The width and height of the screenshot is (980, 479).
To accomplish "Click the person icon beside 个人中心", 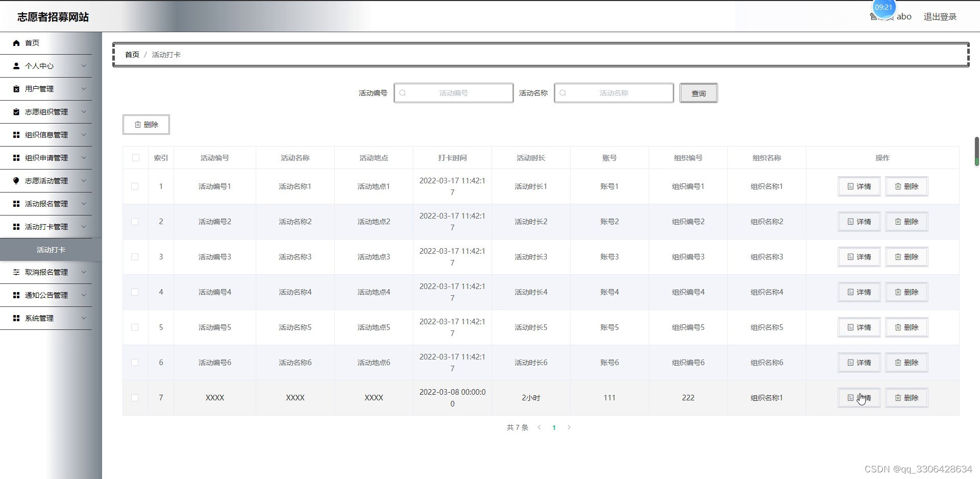I will (x=16, y=66).
